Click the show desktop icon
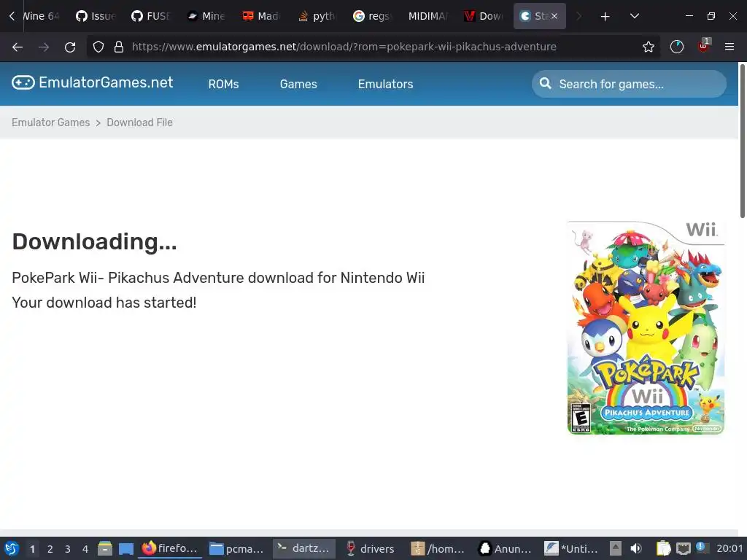This screenshot has width=747, height=560. point(125,548)
